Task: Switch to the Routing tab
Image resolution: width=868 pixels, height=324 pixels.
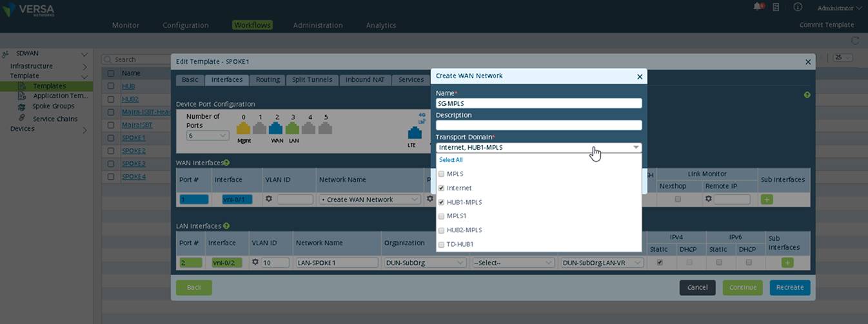Action: coord(268,79)
